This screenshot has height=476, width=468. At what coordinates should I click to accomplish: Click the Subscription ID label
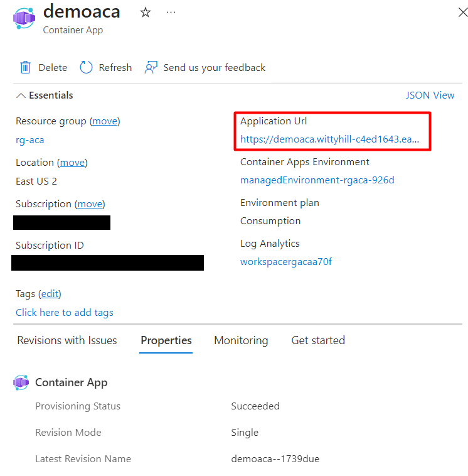click(x=50, y=246)
